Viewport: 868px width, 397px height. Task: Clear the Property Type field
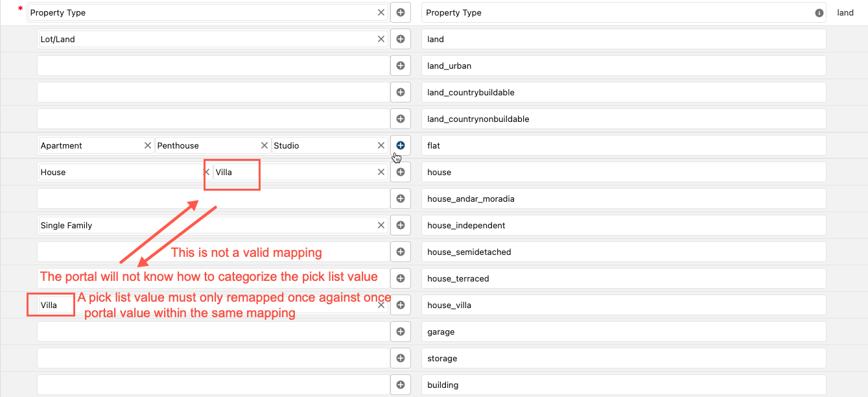pos(381,12)
